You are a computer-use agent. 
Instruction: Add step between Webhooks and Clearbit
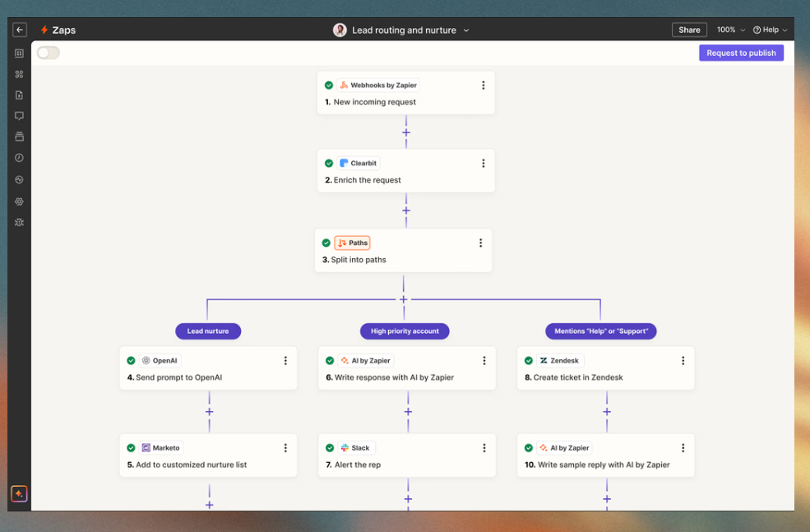pos(406,132)
